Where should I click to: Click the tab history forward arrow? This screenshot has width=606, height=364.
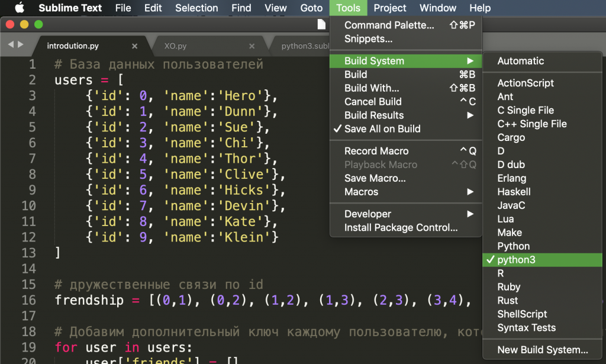(x=21, y=44)
